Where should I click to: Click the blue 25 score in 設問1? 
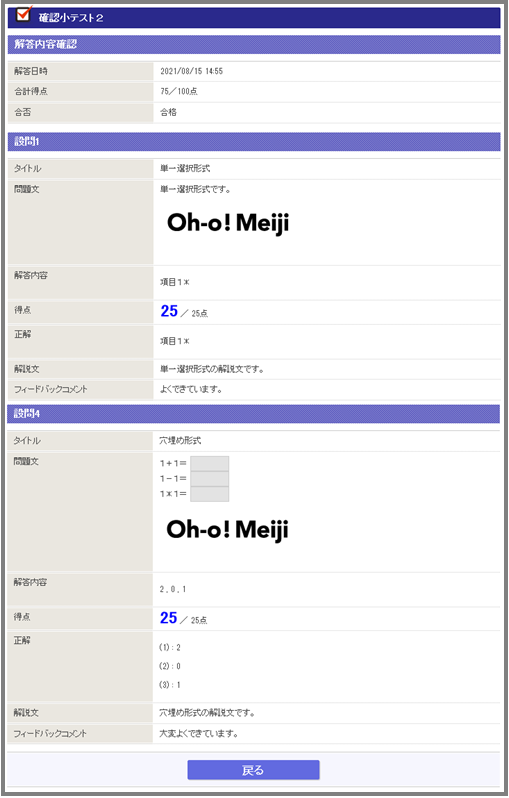click(169, 311)
